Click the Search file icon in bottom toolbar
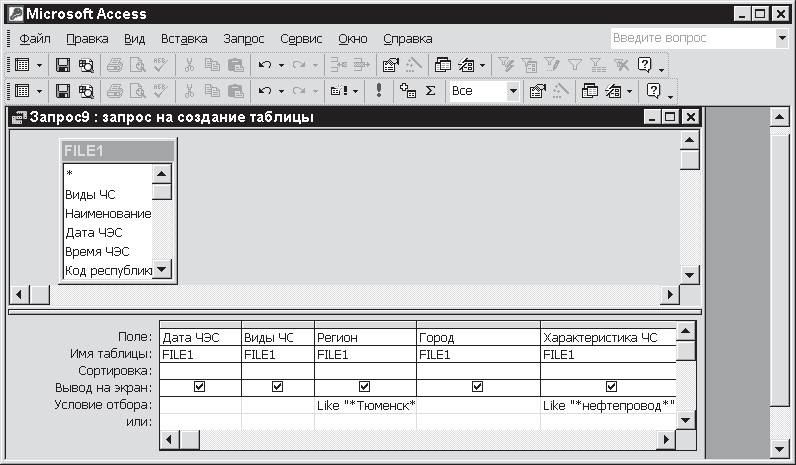The height and width of the screenshot is (465, 796). coord(86,91)
